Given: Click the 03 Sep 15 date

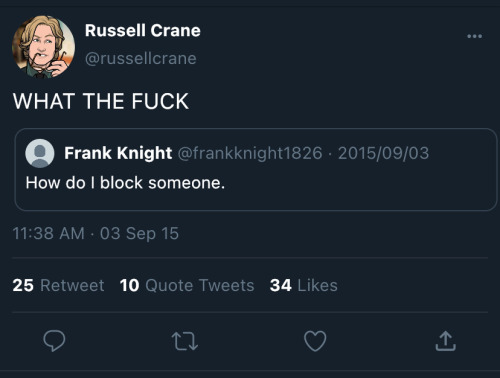Looking at the screenshot, I should pos(139,233).
